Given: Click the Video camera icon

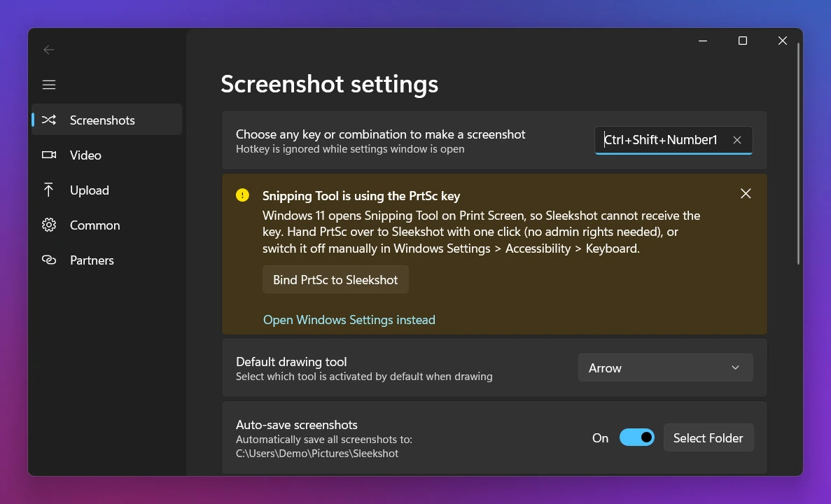Looking at the screenshot, I should 49,155.
